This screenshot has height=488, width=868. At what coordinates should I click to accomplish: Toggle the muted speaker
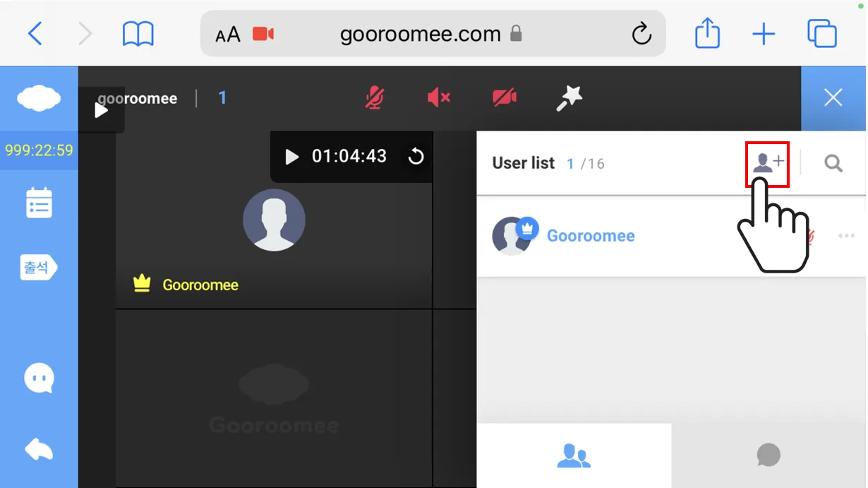(x=438, y=97)
